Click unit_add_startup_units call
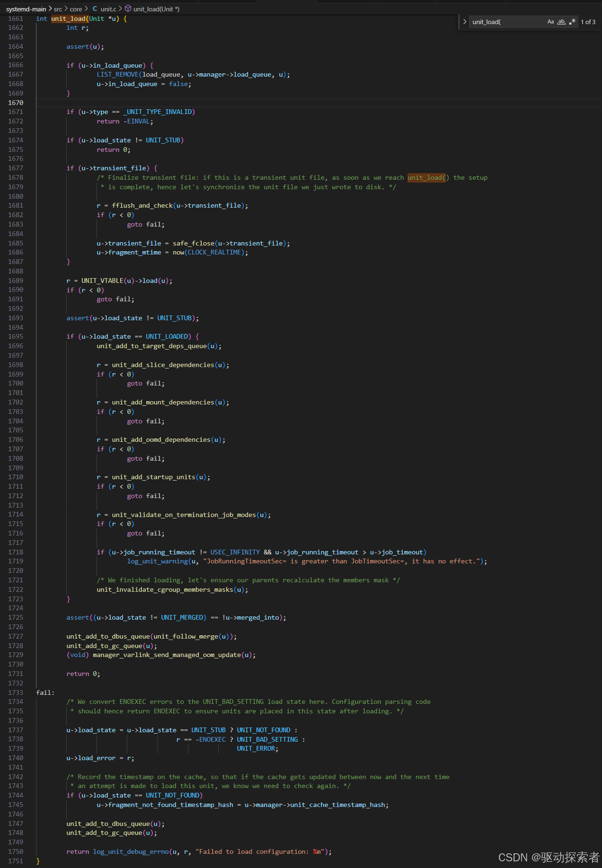 pos(153,477)
